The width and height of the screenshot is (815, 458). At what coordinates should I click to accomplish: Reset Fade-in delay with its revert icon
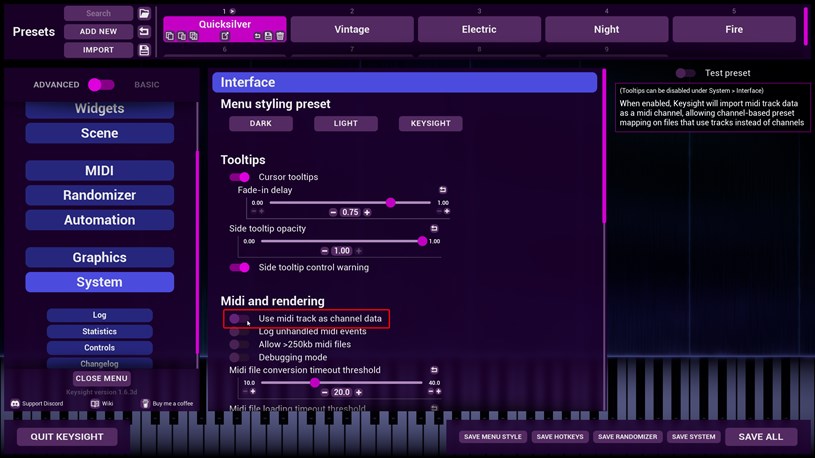(443, 190)
